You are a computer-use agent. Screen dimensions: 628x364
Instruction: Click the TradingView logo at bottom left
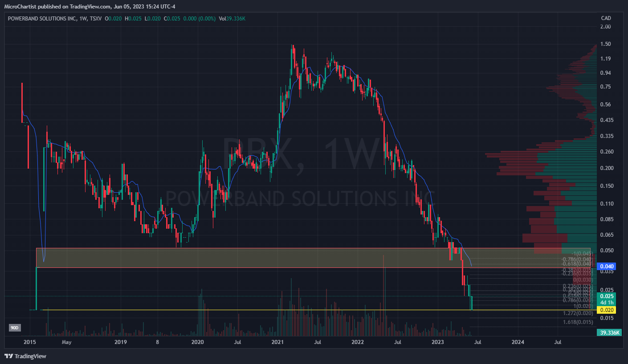25,356
